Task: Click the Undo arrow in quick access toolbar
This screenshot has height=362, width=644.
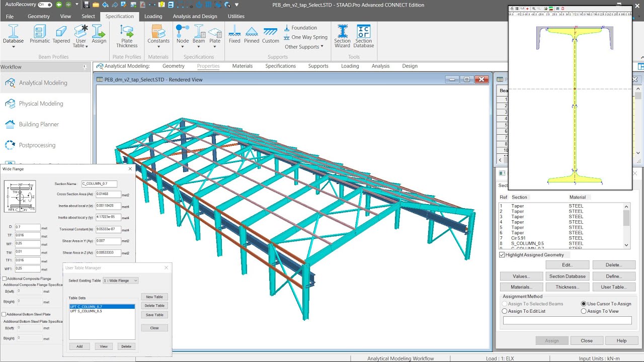Action: coord(105,5)
